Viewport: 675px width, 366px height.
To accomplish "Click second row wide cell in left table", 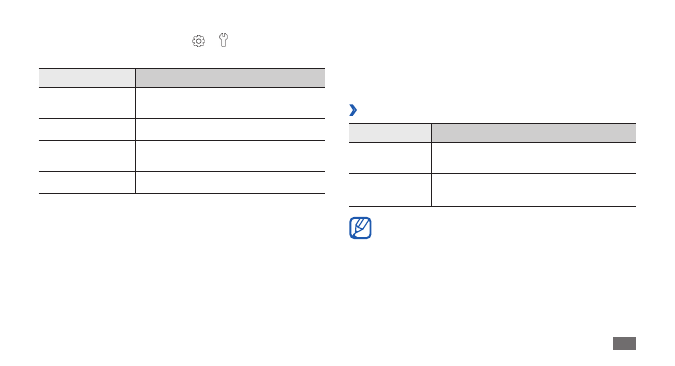I will (230, 130).
